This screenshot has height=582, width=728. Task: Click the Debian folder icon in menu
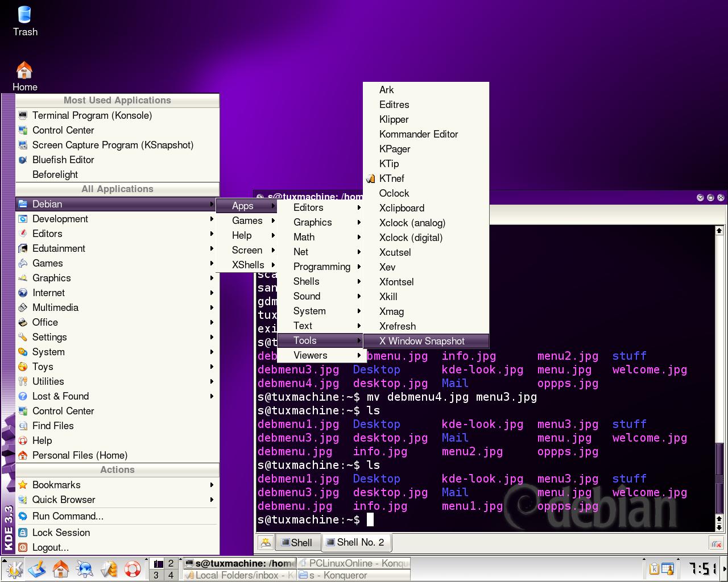coord(23,204)
